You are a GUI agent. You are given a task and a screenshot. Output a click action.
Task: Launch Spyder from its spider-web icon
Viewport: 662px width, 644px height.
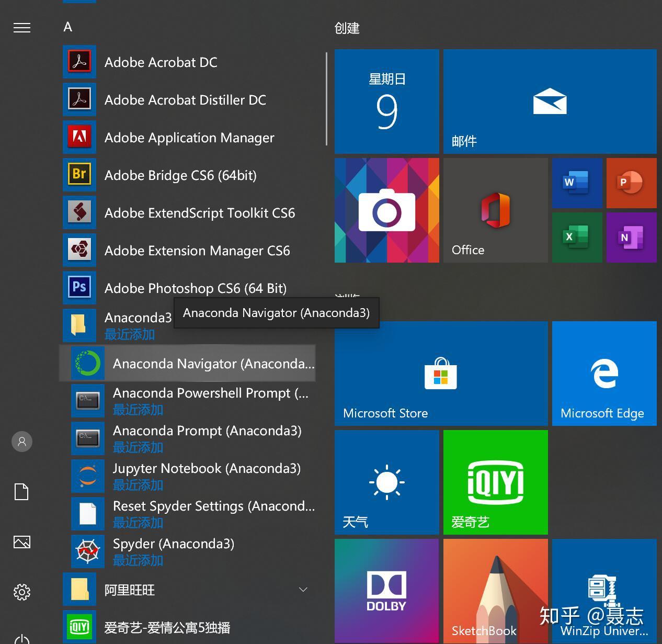(88, 551)
